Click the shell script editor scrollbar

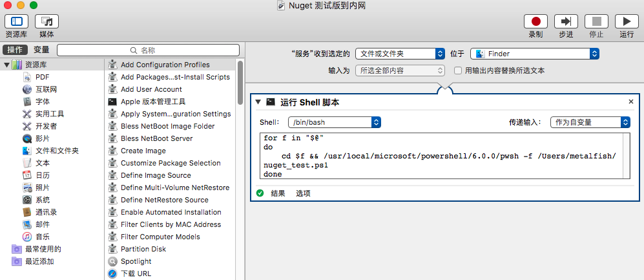(x=627, y=156)
